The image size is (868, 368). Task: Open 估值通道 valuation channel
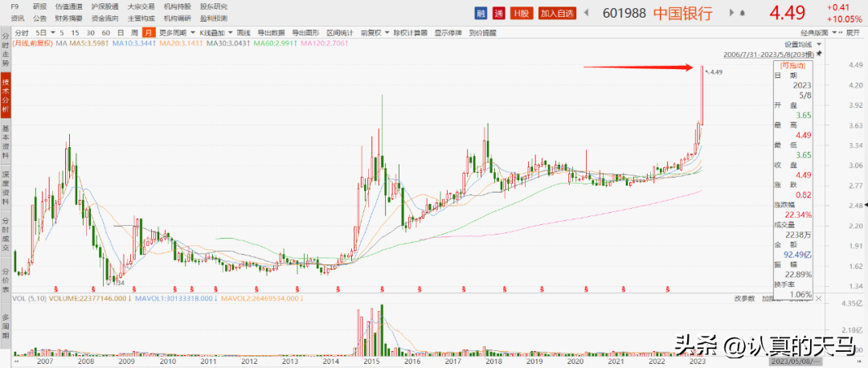(69, 6)
